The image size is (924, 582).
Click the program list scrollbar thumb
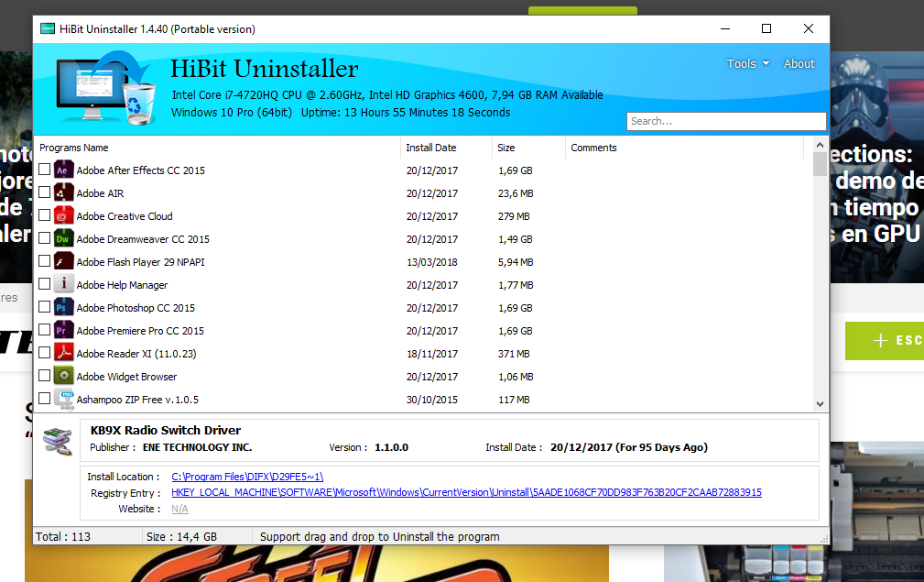820,164
